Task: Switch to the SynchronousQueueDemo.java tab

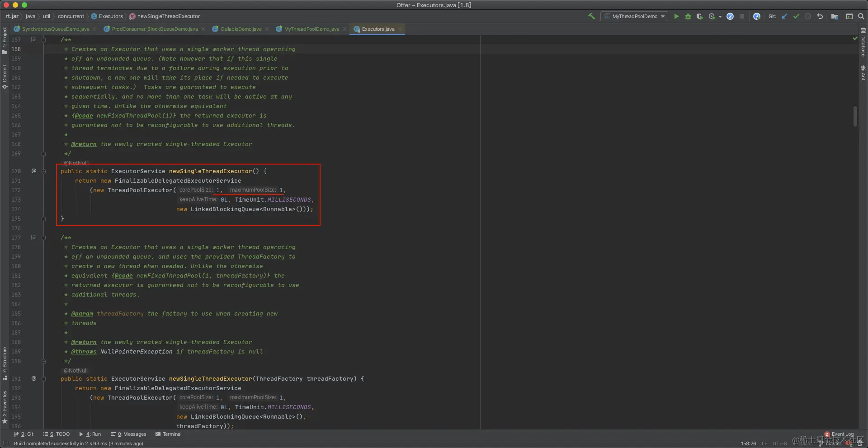Action: click(x=55, y=29)
